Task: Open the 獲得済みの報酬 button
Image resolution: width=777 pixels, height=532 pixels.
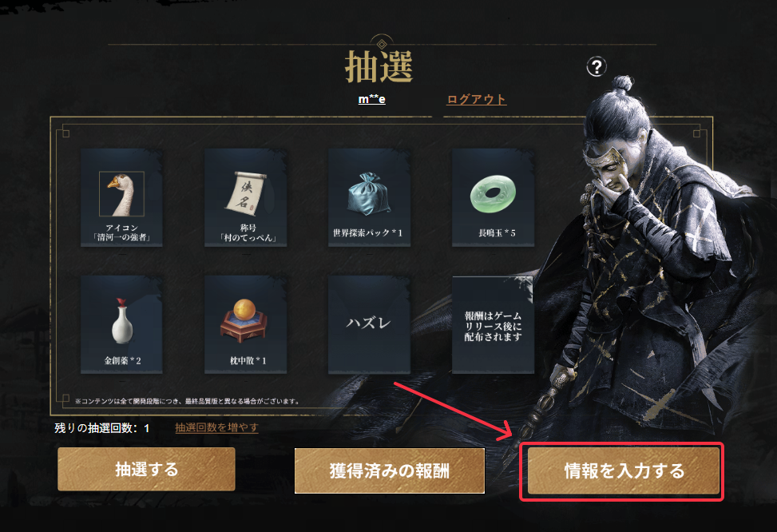Action: pyautogui.click(x=390, y=471)
